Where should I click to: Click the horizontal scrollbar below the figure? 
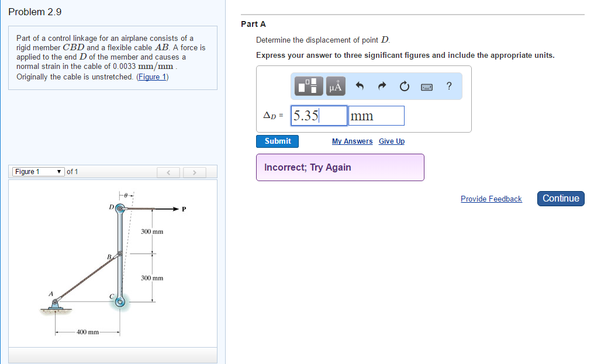[x=113, y=355]
